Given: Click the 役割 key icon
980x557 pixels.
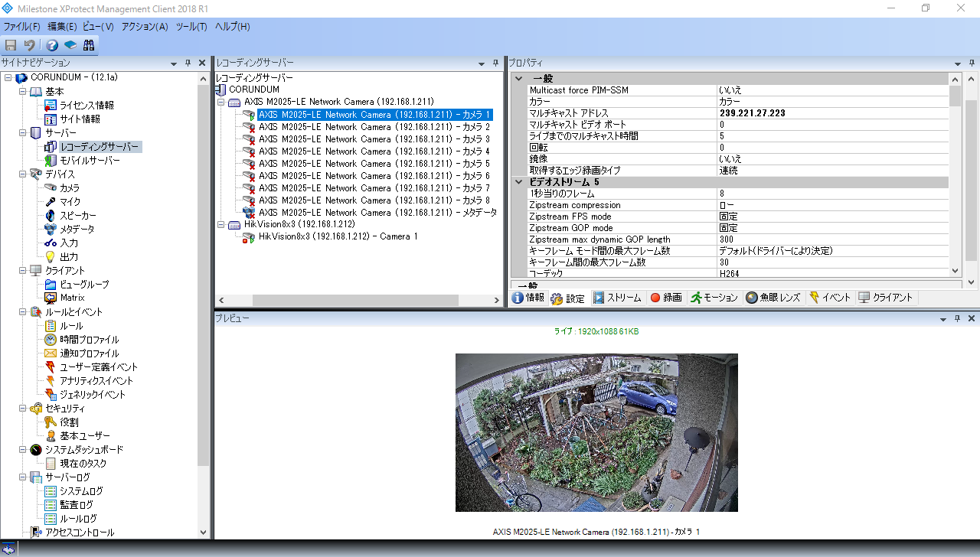Looking at the screenshot, I should (x=51, y=422).
